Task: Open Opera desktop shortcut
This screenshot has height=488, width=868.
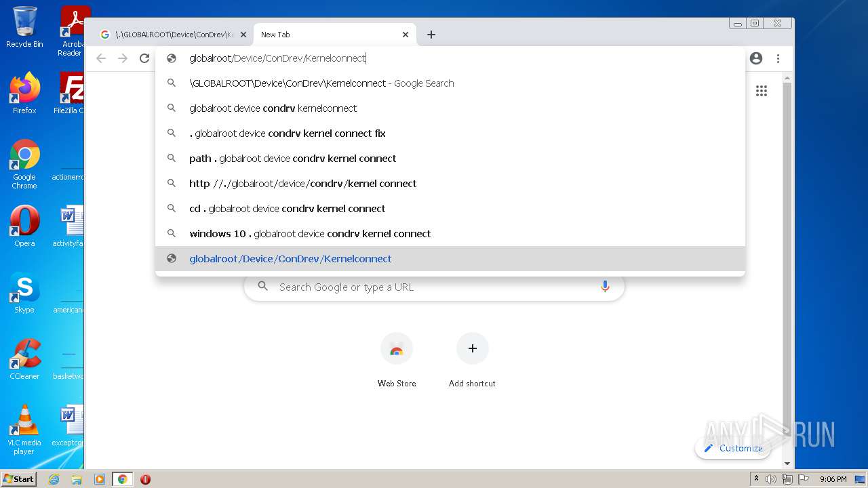Action: pyautogui.click(x=24, y=226)
